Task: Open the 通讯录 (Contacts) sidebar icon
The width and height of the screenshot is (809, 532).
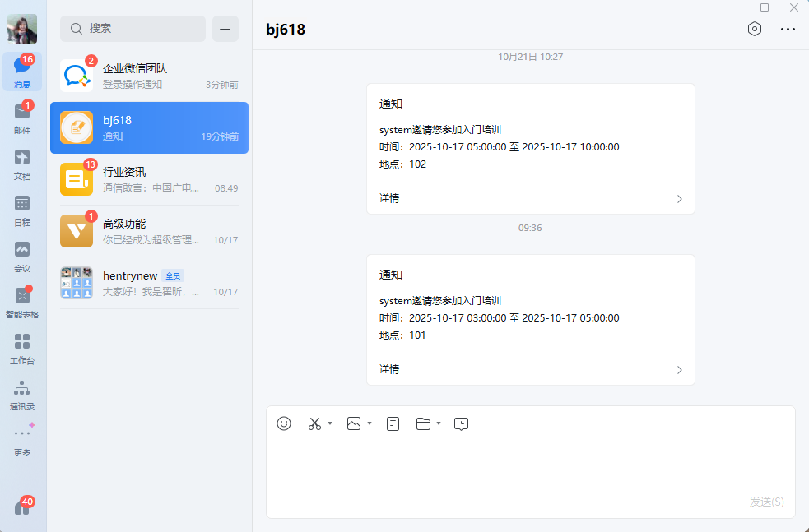Action: click(22, 393)
